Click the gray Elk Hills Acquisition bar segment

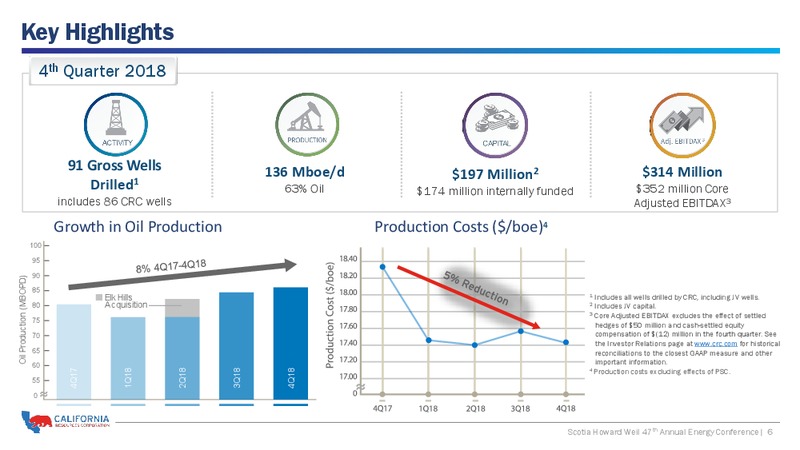coord(182,308)
